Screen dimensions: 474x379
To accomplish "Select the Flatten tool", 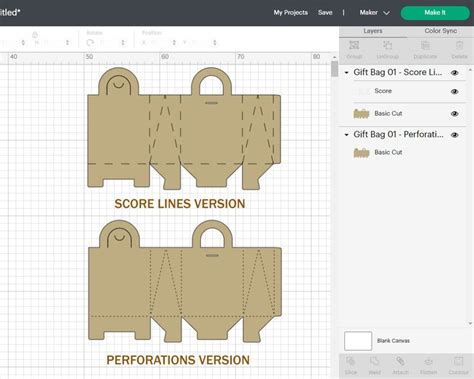I will pos(429,365).
